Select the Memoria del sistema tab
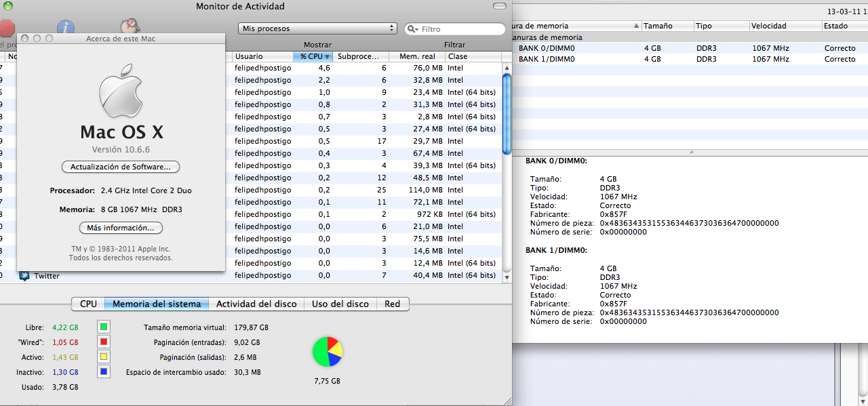 pos(157,304)
